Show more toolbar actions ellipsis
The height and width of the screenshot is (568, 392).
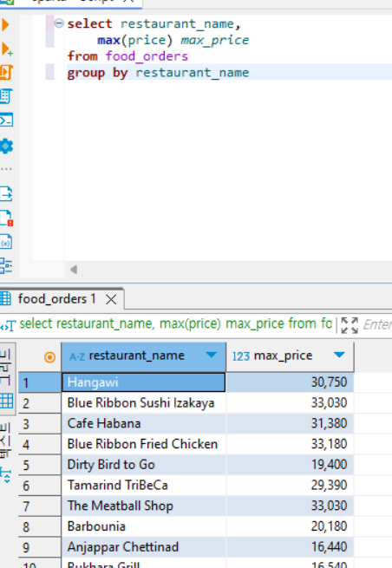pos(6,169)
